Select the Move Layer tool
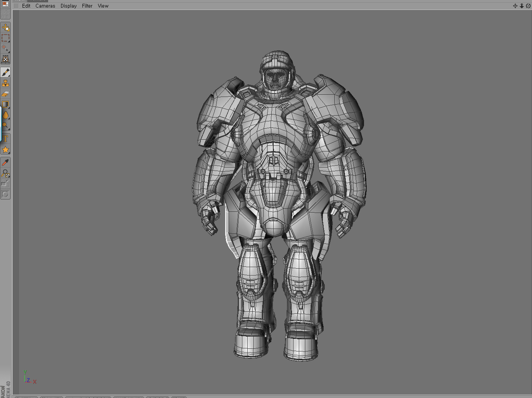 tap(5, 27)
